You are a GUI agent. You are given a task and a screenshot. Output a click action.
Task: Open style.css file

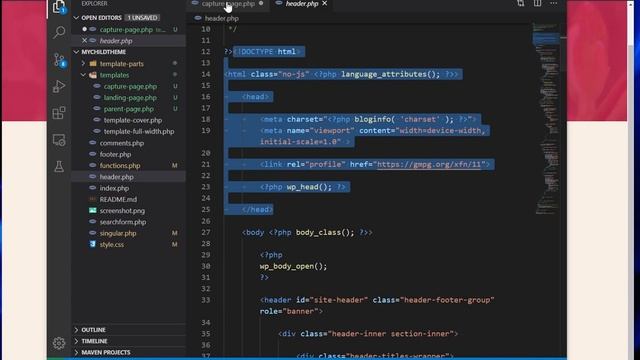click(x=111, y=245)
